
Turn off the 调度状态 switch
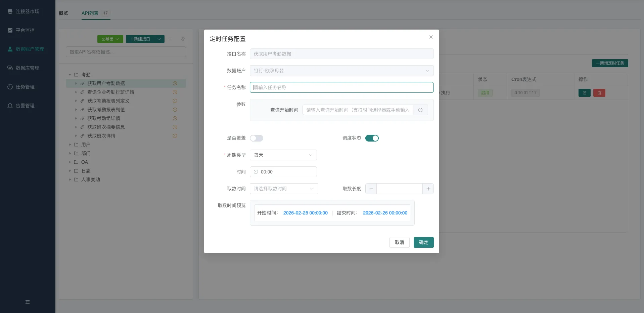(372, 138)
